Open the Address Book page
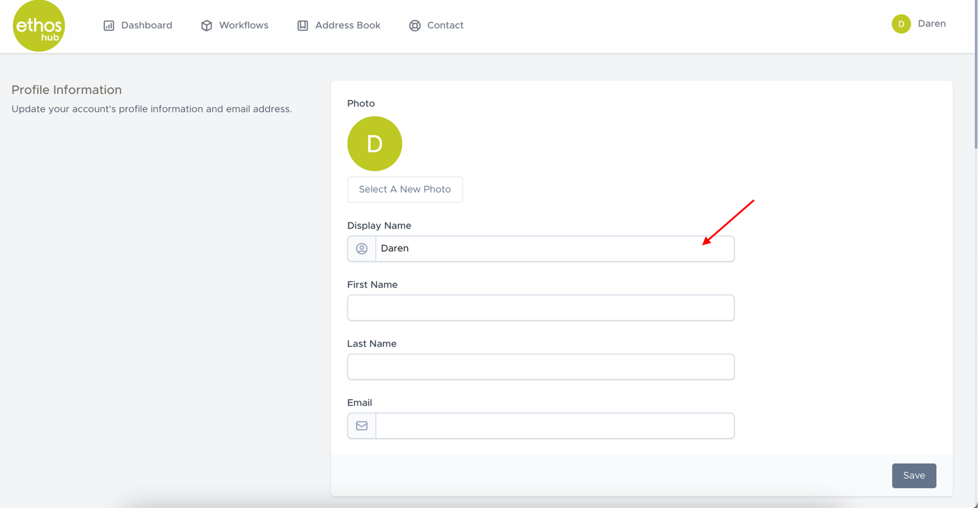Image resolution: width=980 pixels, height=508 pixels. 347,25
